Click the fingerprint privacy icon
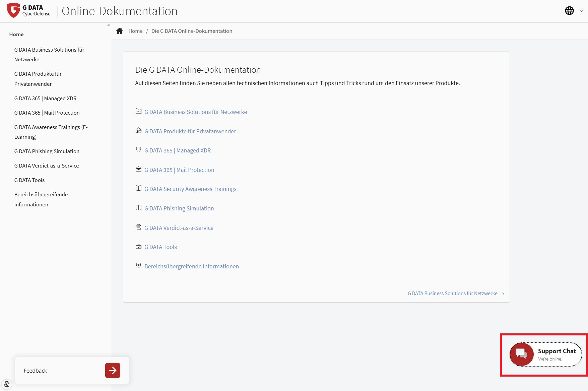This screenshot has width=588, height=391. (x=6, y=384)
